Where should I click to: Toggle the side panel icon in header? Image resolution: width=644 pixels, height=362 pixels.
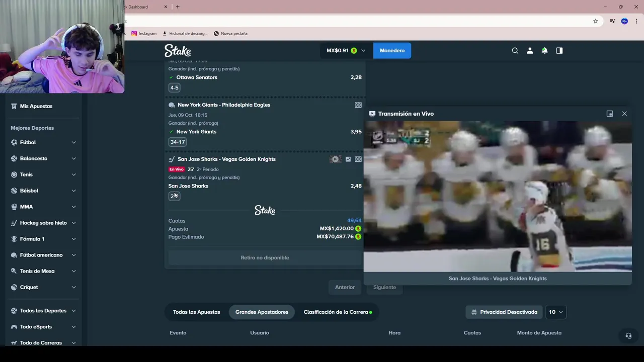(559, 50)
